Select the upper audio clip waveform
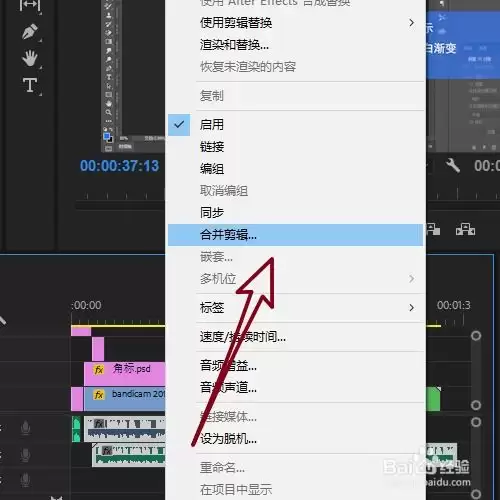500x500 pixels. [125, 429]
